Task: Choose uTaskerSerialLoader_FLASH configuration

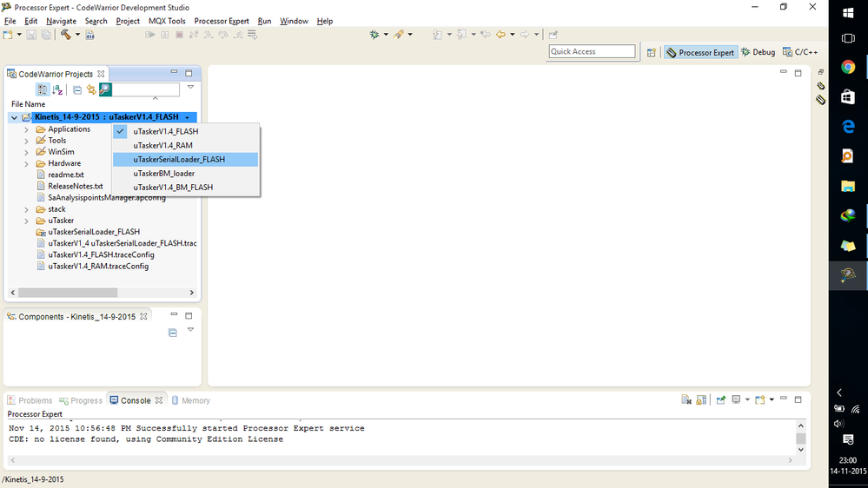Action: (185, 160)
